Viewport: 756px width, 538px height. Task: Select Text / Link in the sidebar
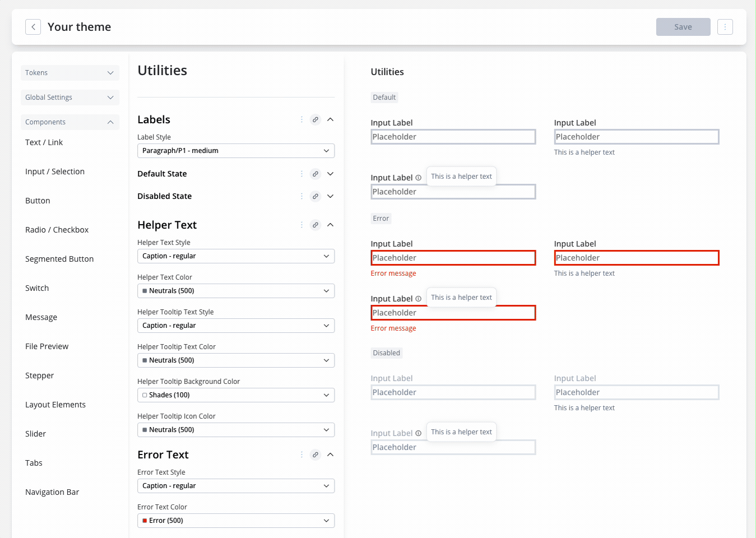tap(44, 142)
